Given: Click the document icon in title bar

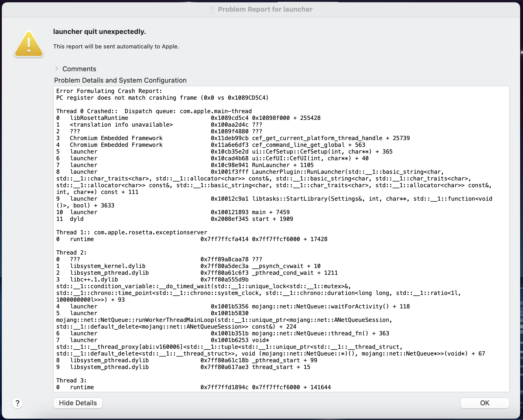Looking at the screenshot, I should tap(212, 9).
